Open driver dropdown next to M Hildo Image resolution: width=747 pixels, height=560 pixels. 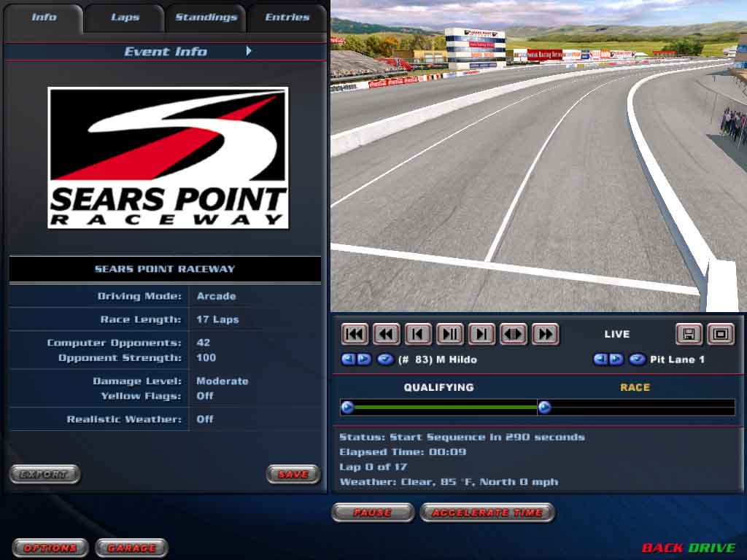click(x=385, y=359)
